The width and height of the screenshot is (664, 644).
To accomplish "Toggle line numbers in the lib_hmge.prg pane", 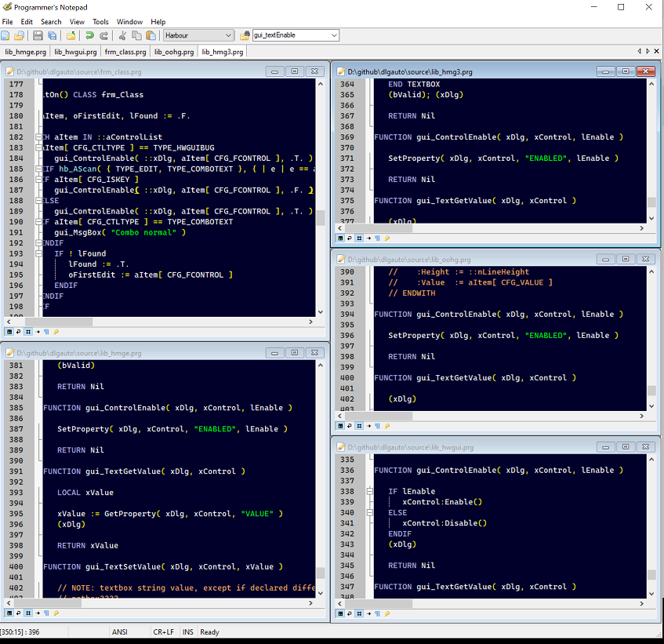I will point(28,613).
